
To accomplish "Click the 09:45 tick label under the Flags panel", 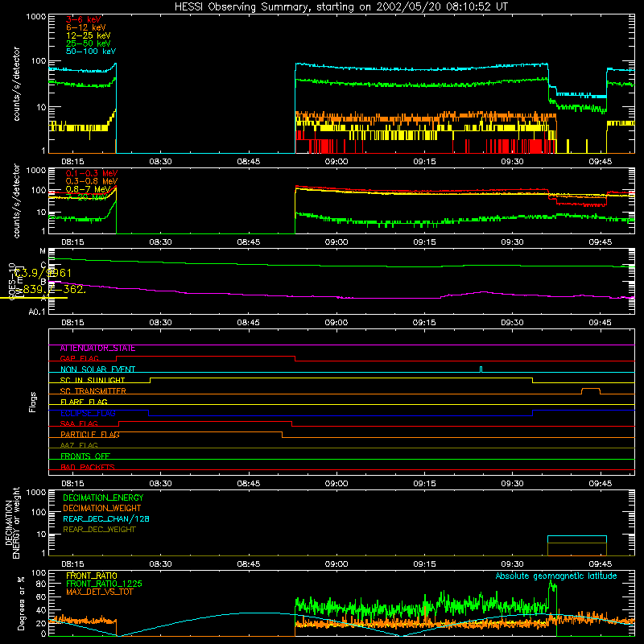I will pos(600,484).
